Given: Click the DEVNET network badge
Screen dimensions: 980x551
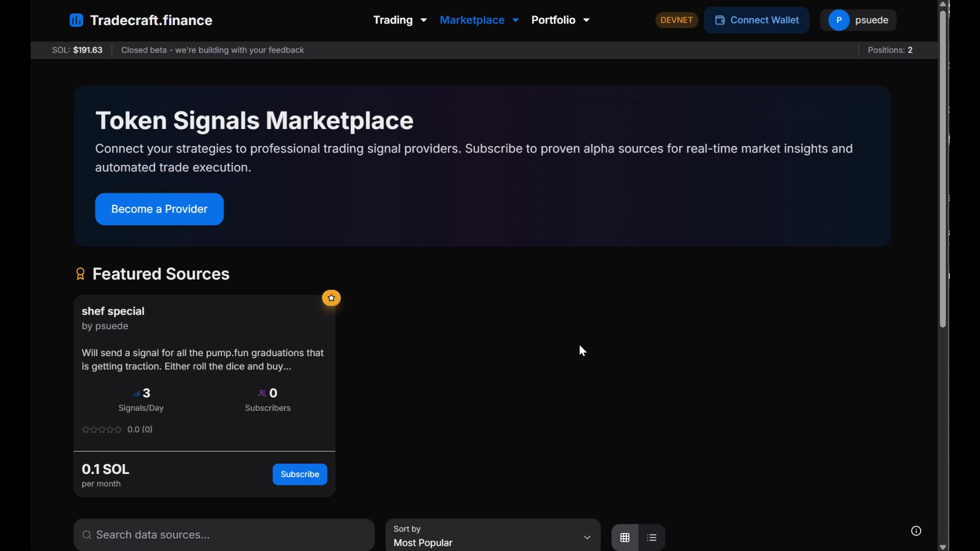Looking at the screenshot, I should pos(676,20).
